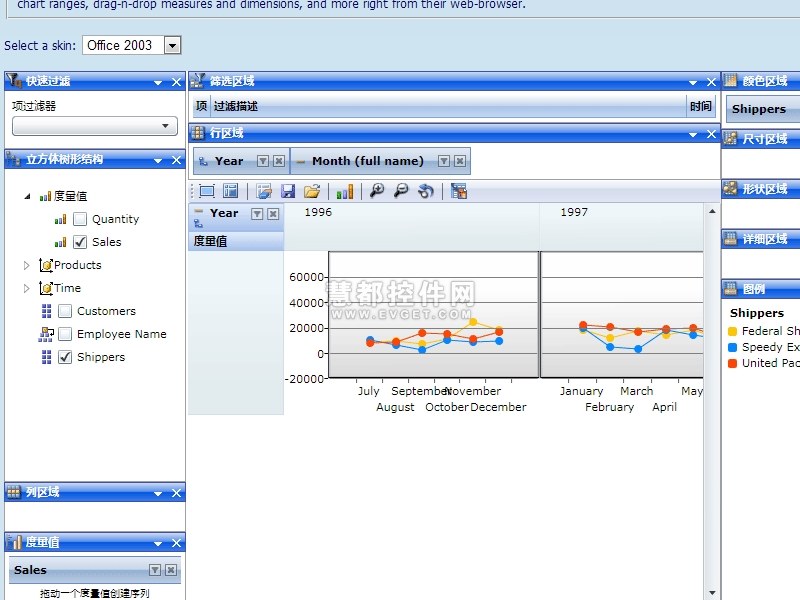Screen dimensions: 800x600
Task: Collapse the measures tree node
Action: pos(27,196)
